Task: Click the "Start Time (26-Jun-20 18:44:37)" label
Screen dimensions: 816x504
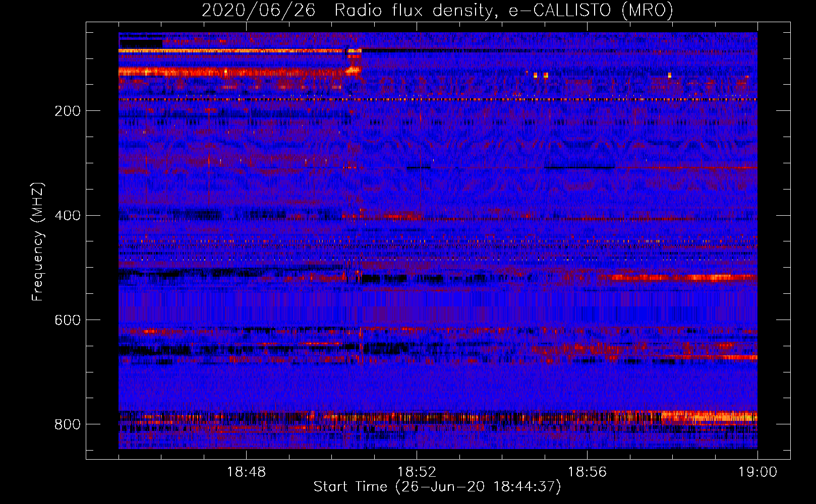Action: click(x=437, y=487)
